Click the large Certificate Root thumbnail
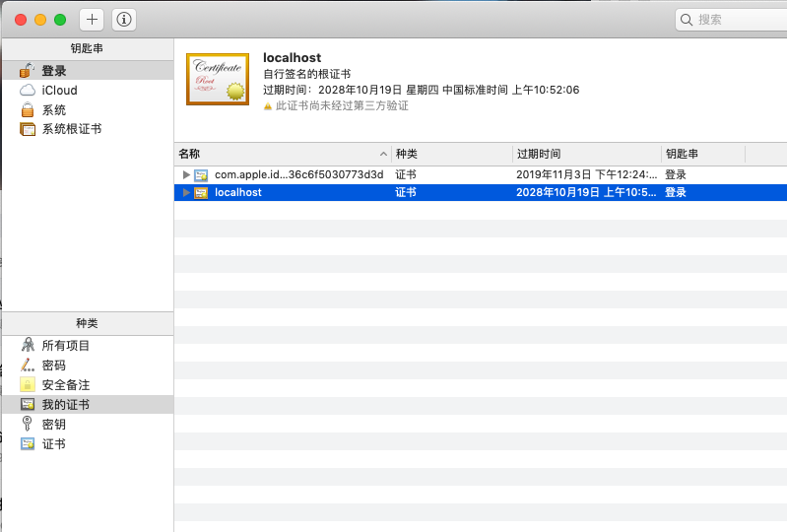Image resolution: width=787 pixels, height=532 pixels. [218, 79]
